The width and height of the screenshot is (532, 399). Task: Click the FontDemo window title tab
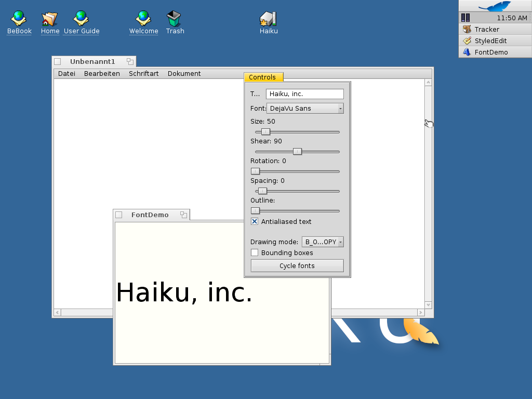pos(151,215)
